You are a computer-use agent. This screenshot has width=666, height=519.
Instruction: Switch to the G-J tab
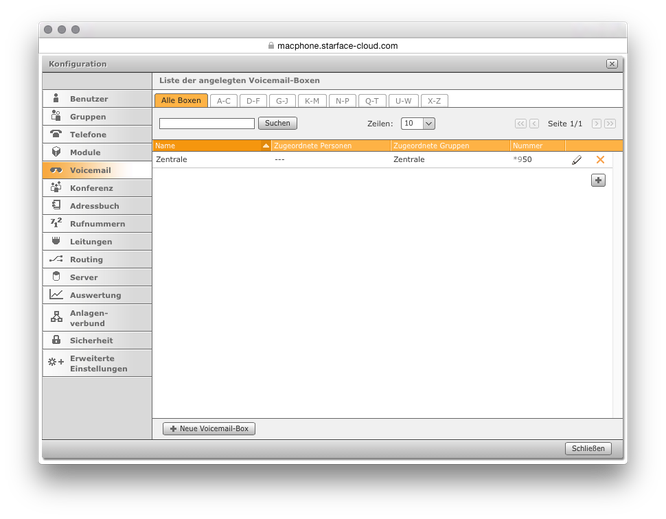point(282,101)
